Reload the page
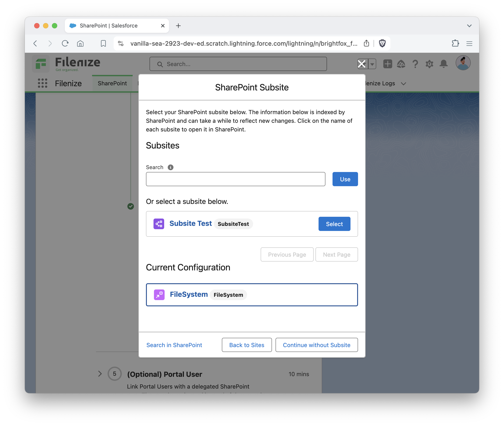The width and height of the screenshot is (504, 426). click(65, 43)
